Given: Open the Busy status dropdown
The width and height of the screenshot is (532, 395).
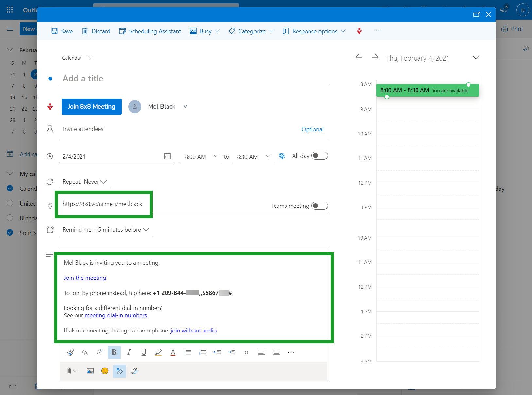Looking at the screenshot, I should [205, 31].
